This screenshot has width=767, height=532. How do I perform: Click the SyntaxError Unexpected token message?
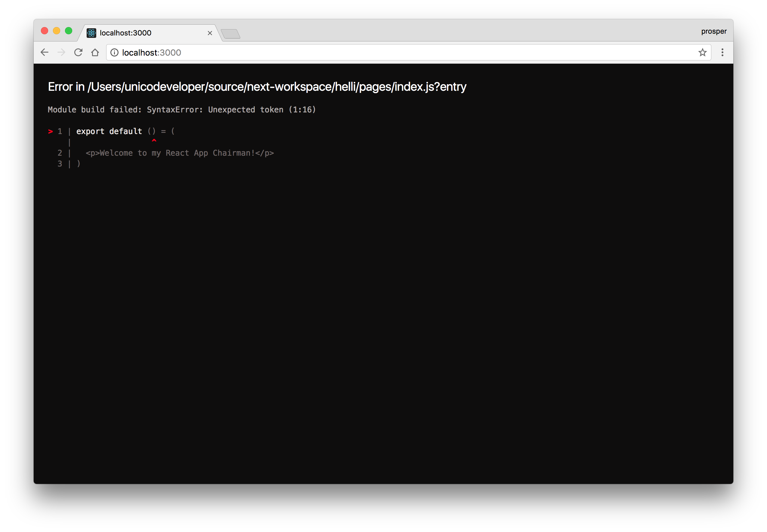pyautogui.click(x=182, y=110)
